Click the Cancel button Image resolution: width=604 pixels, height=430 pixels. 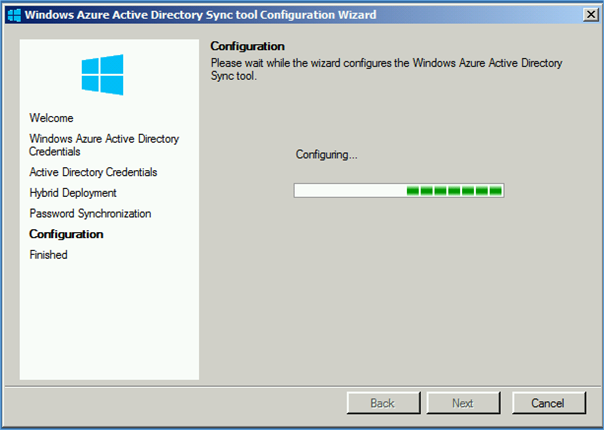(549, 403)
